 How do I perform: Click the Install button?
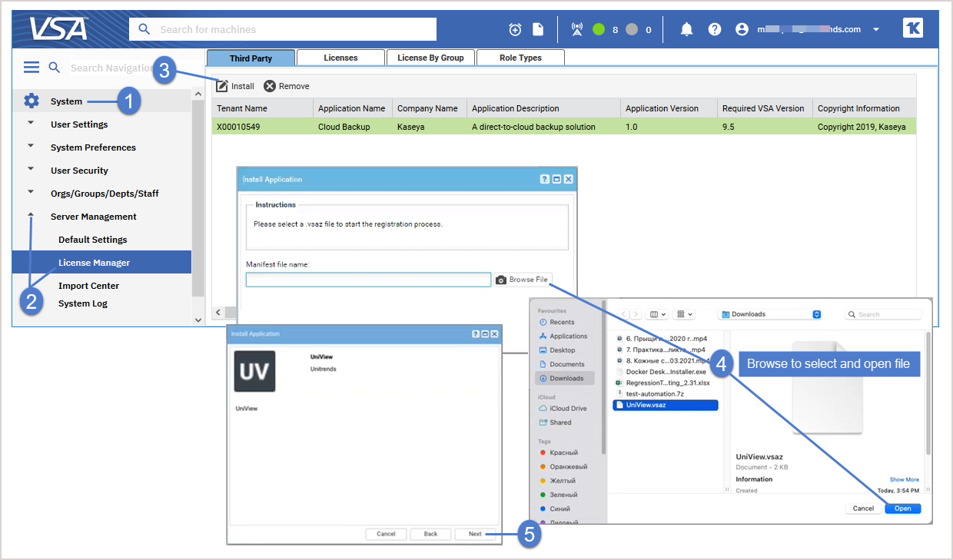point(235,86)
